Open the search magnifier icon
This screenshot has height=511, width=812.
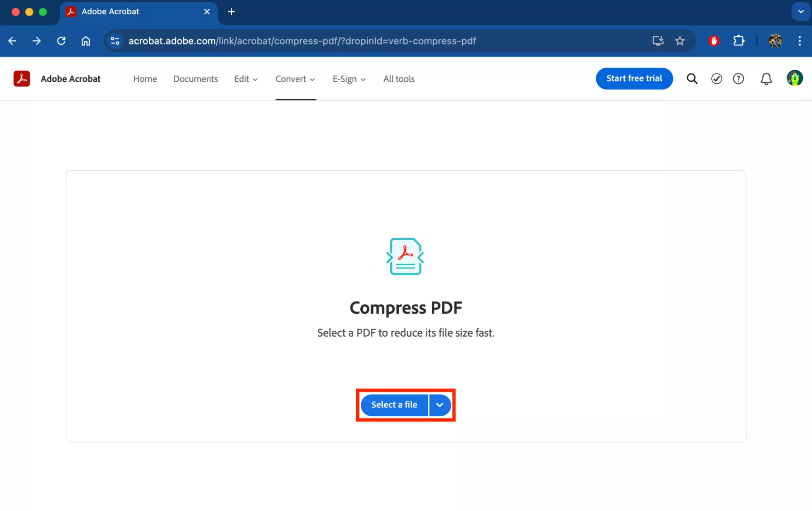point(692,79)
